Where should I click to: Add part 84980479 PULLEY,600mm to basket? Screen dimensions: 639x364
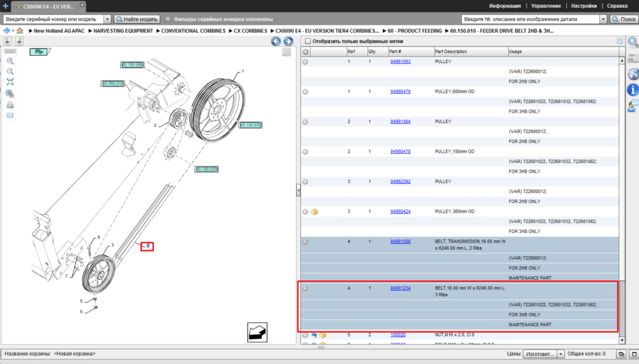tap(305, 92)
